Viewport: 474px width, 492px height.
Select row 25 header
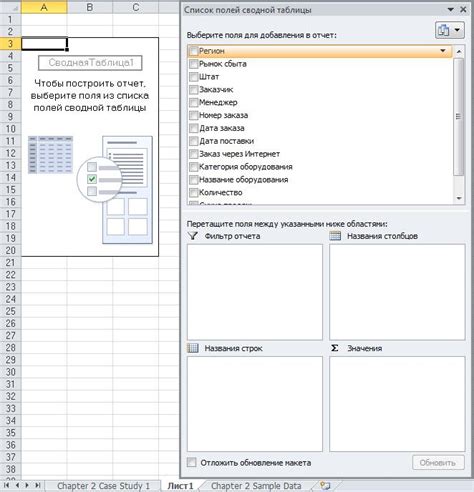[10, 311]
